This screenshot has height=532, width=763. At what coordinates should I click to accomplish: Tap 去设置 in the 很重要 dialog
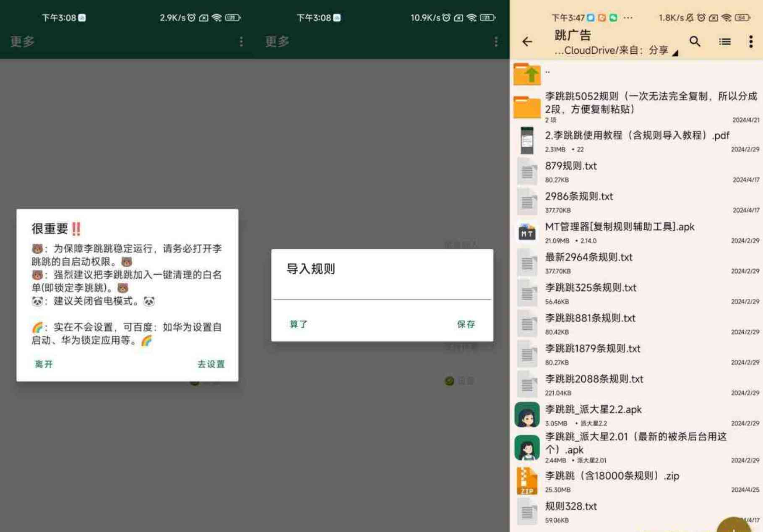click(x=211, y=364)
